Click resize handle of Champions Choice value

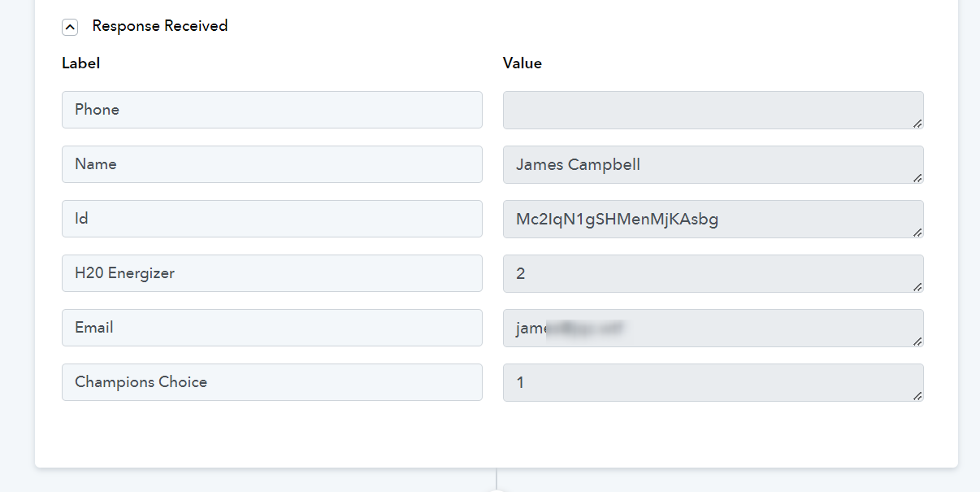(917, 395)
